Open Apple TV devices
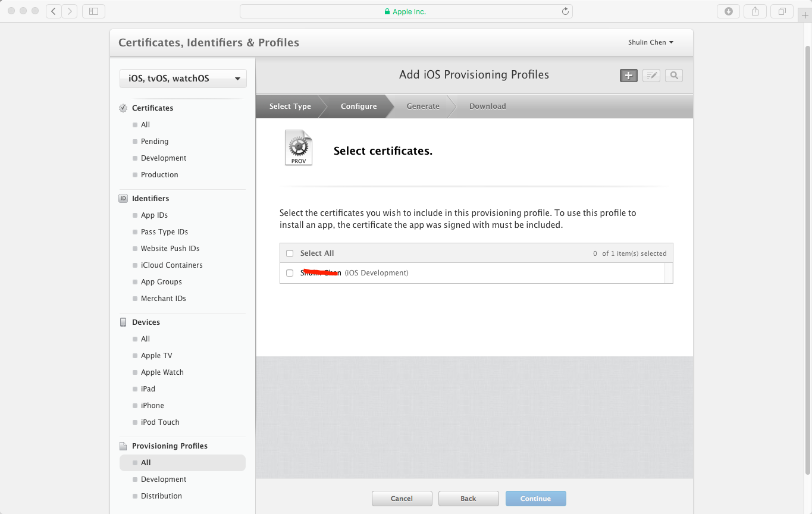 click(156, 356)
